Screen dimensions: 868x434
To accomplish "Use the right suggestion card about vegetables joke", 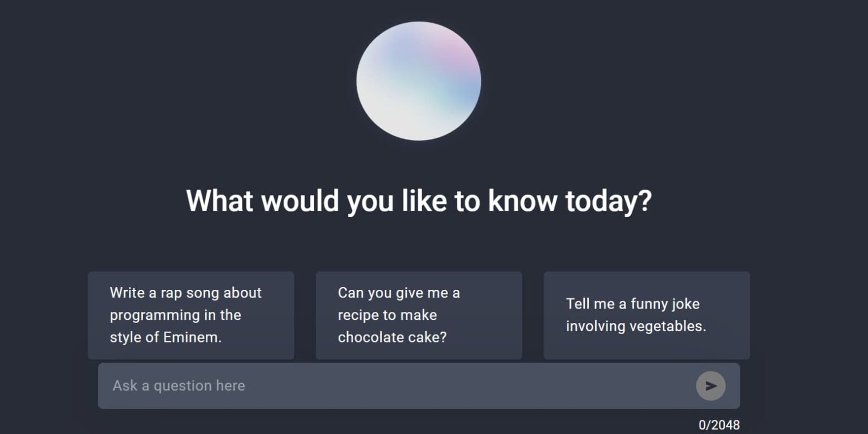I will click(x=646, y=315).
